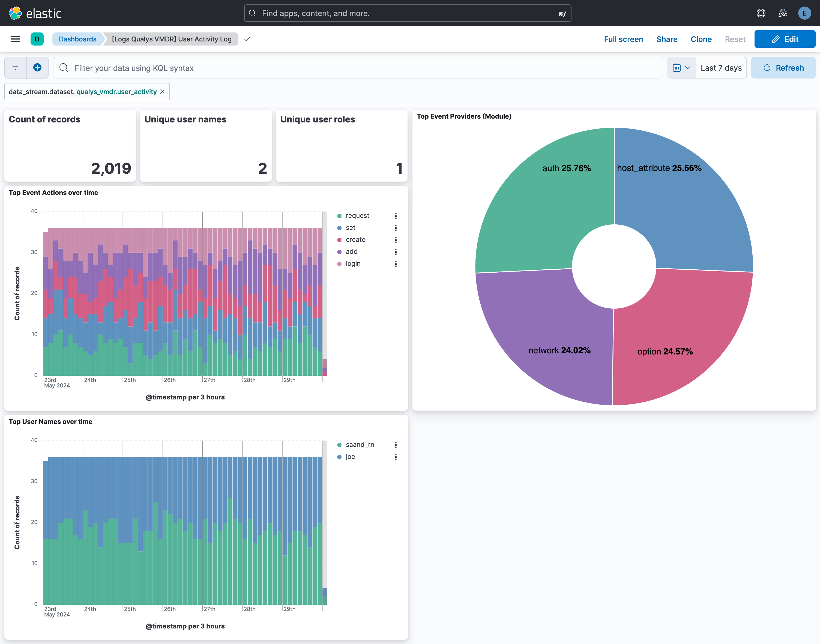The image size is (820, 644).
Task: Switch to Full screen mode
Action: point(624,39)
